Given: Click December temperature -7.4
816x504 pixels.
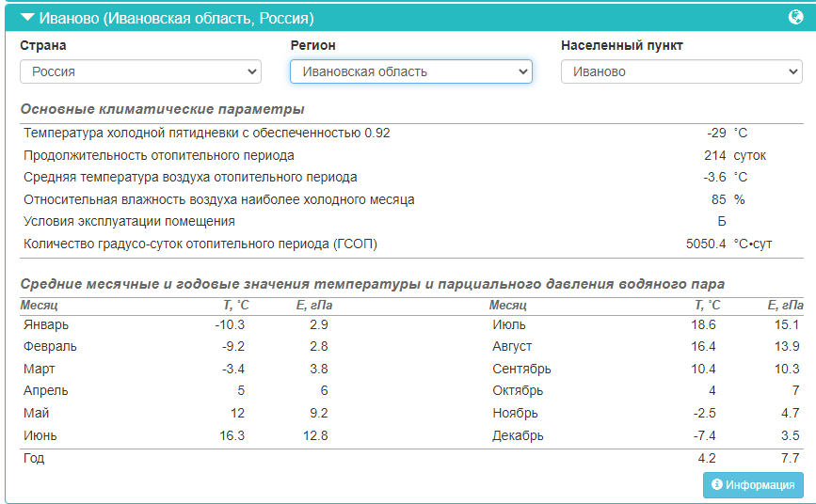Looking at the screenshot, I should click(705, 435).
